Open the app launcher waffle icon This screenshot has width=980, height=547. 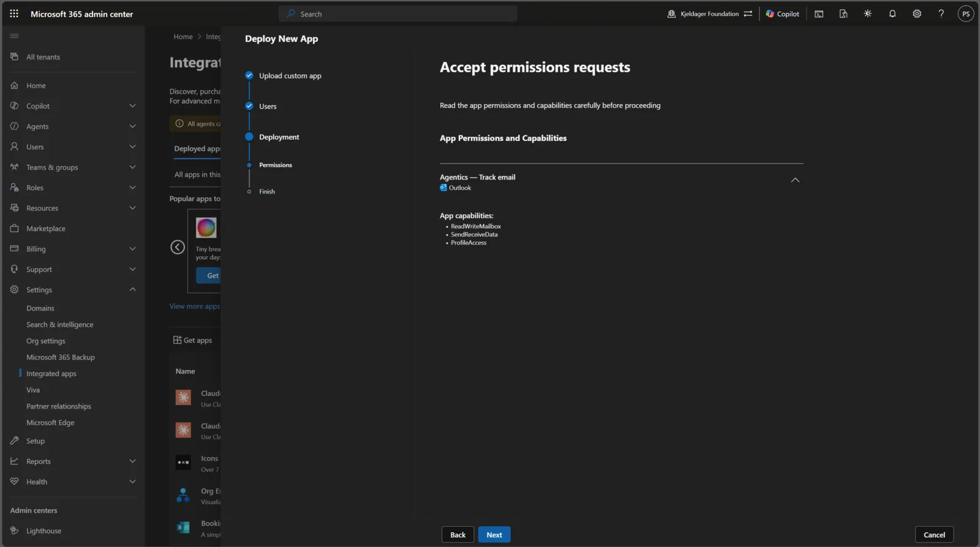coord(14,13)
